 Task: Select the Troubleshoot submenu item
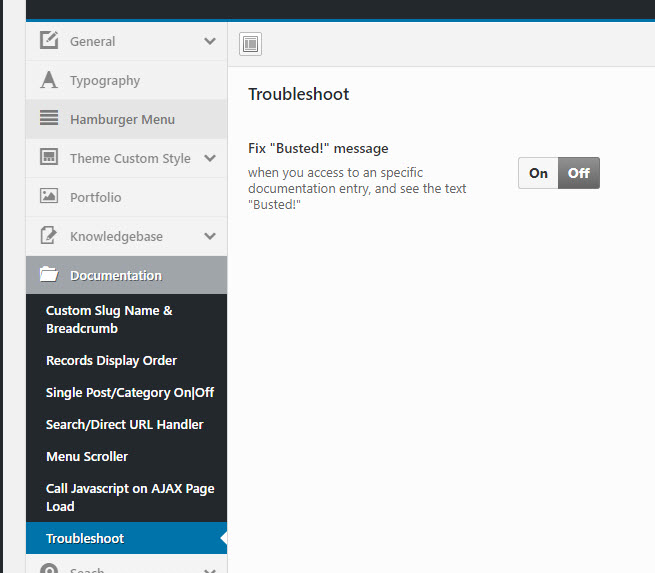point(85,538)
